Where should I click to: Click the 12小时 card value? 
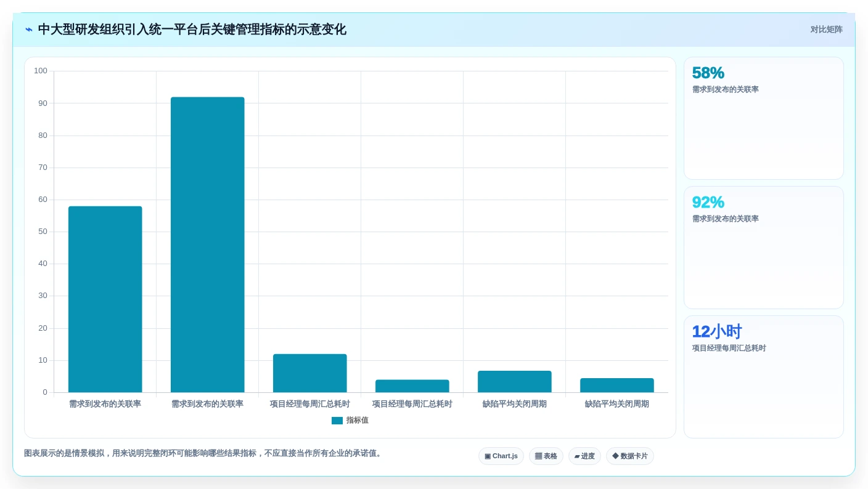[x=716, y=331]
